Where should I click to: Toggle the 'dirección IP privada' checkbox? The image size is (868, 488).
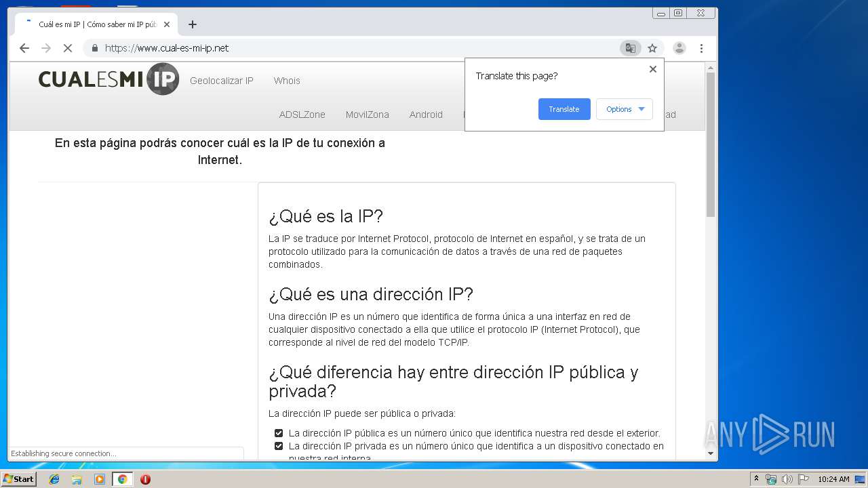pos(279,446)
